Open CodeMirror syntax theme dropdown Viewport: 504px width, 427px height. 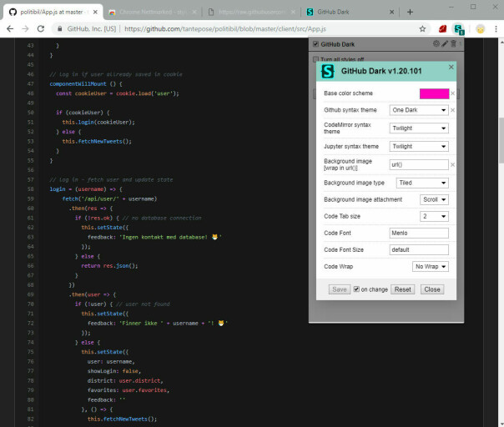[x=419, y=128]
